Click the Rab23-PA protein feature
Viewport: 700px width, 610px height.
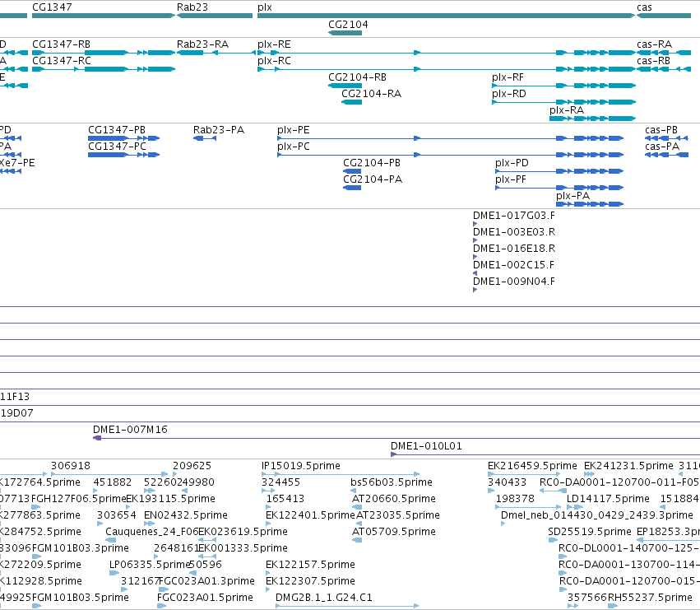[x=205, y=138]
